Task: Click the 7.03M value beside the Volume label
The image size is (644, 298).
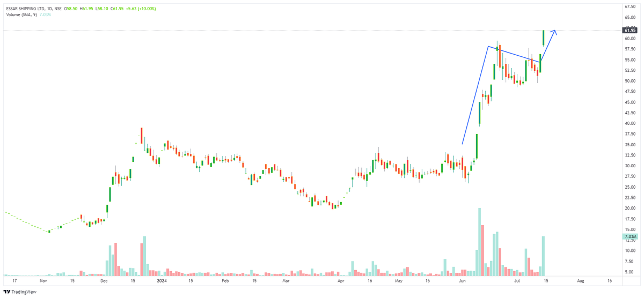Action: (45, 14)
